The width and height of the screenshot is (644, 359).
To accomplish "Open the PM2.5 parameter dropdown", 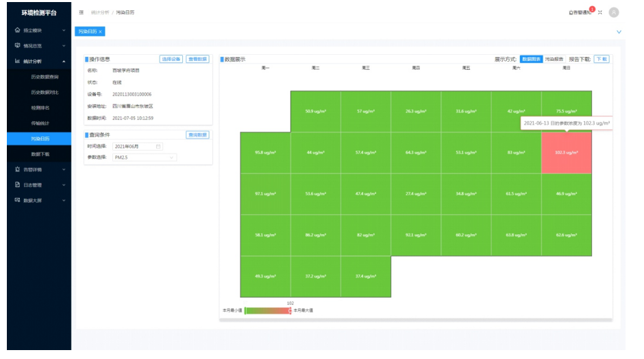I will click(x=144, y=158).
